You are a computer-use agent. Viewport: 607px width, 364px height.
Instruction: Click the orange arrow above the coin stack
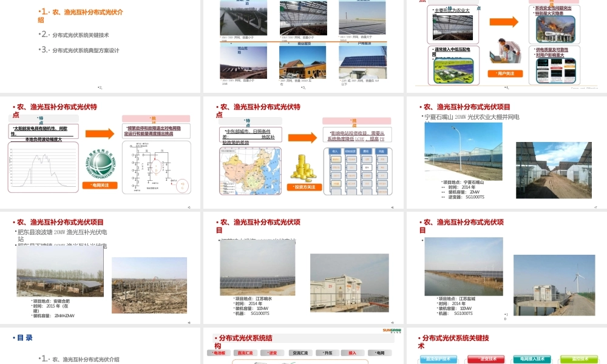303,138
